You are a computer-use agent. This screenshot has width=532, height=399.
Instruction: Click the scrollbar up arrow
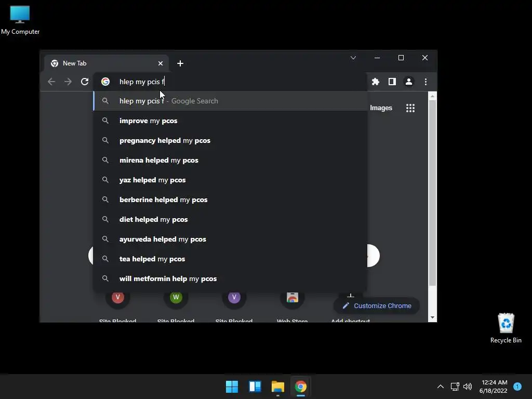(432, 96)
